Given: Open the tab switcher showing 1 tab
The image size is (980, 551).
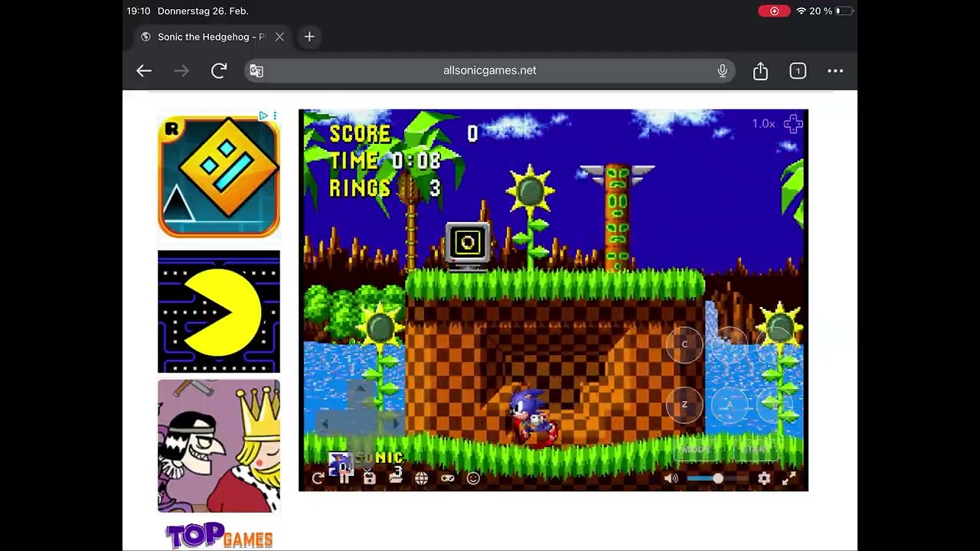Looking at the screenshot, I should coord(798,71).
